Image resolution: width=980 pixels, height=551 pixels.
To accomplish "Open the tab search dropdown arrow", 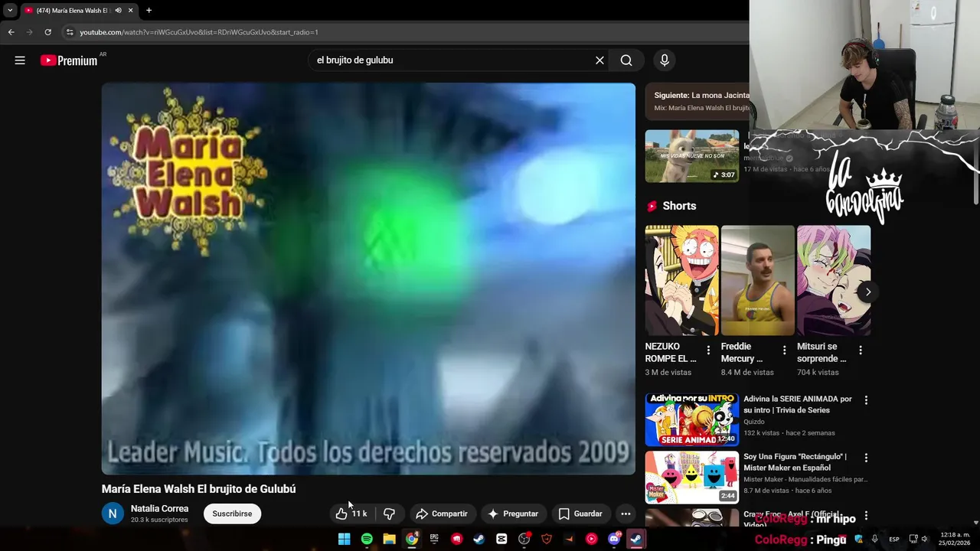I will point(10,10).
